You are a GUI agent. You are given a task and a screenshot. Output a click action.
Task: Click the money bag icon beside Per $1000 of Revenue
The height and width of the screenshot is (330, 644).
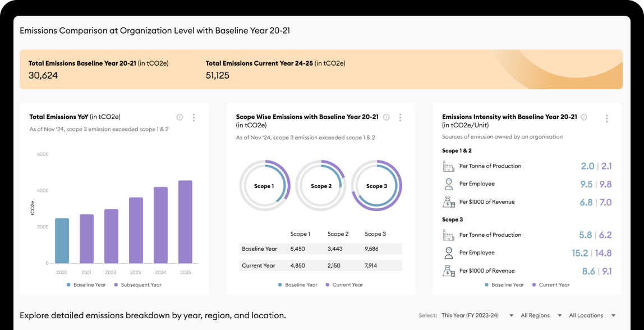click(448, 201)
